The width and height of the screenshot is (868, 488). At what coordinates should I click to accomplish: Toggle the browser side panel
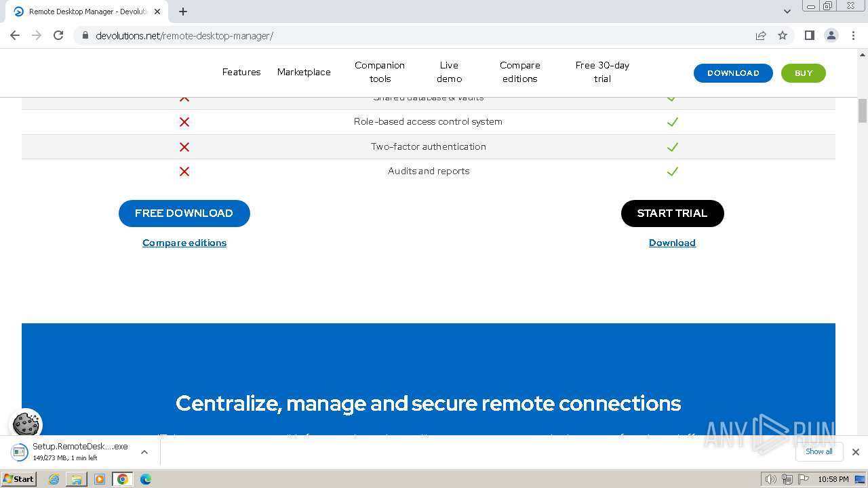click(809, 35)
